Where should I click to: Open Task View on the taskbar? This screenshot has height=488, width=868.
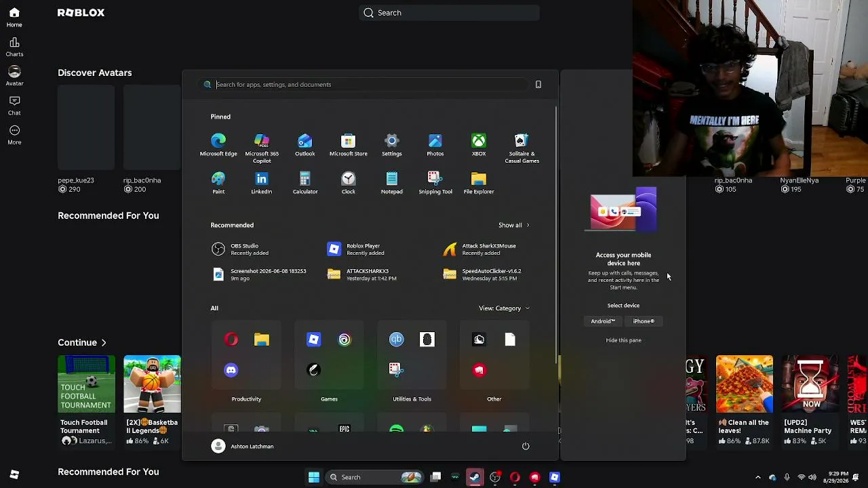(x=436, y=477)
